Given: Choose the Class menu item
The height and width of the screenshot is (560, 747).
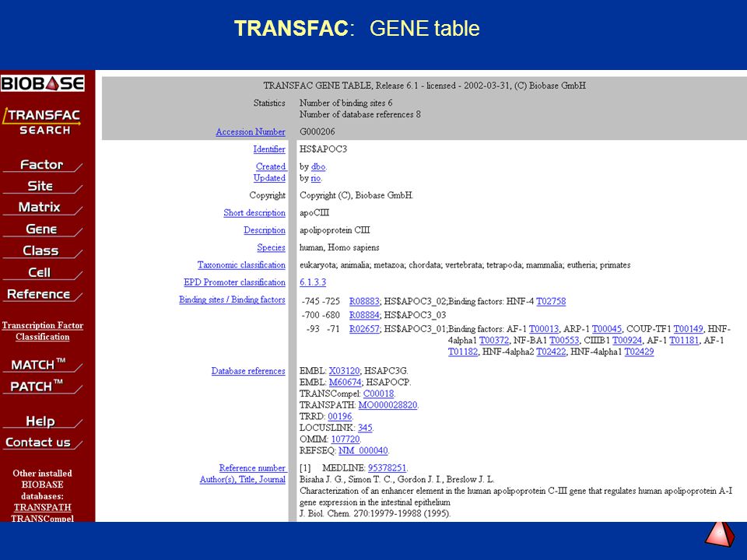Looking at the screenshot, I should click(x=42, y=250).
